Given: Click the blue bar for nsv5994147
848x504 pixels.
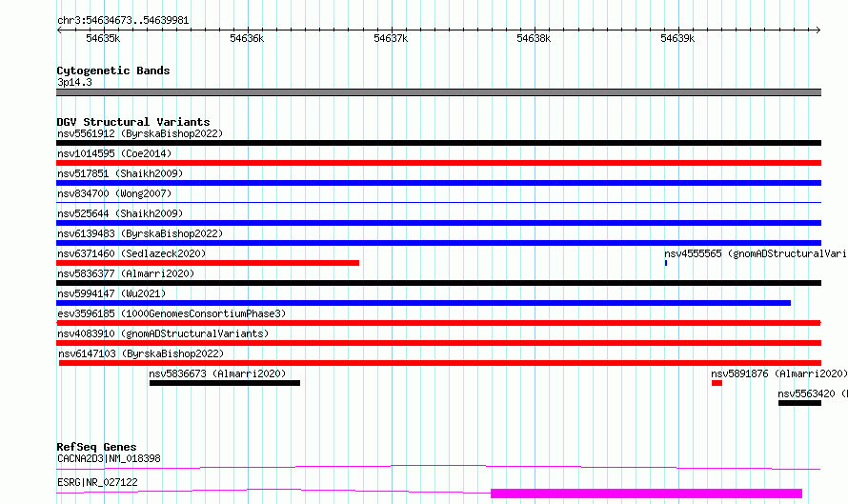Looking at the screenshot, I should tap(423, 303).
